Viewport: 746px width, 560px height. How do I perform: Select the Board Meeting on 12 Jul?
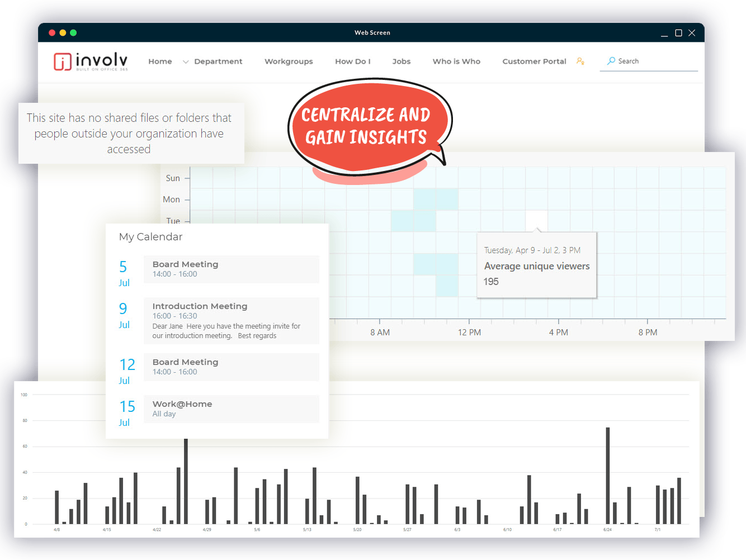coord(231,367)
